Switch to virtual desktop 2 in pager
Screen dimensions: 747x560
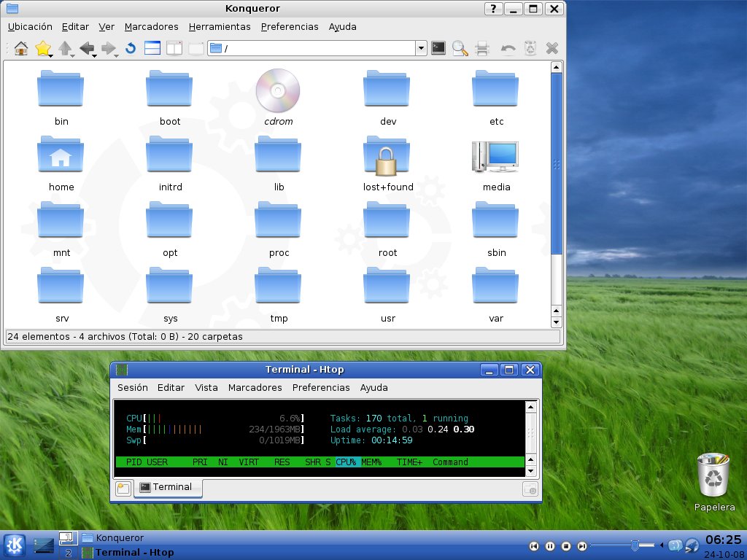(68, 553)
